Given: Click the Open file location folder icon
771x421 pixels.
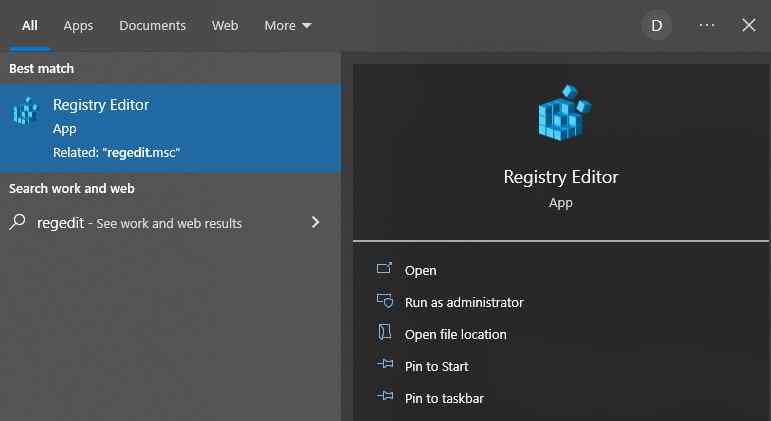Looking at the screenshot, I should [x=385, y=332].
